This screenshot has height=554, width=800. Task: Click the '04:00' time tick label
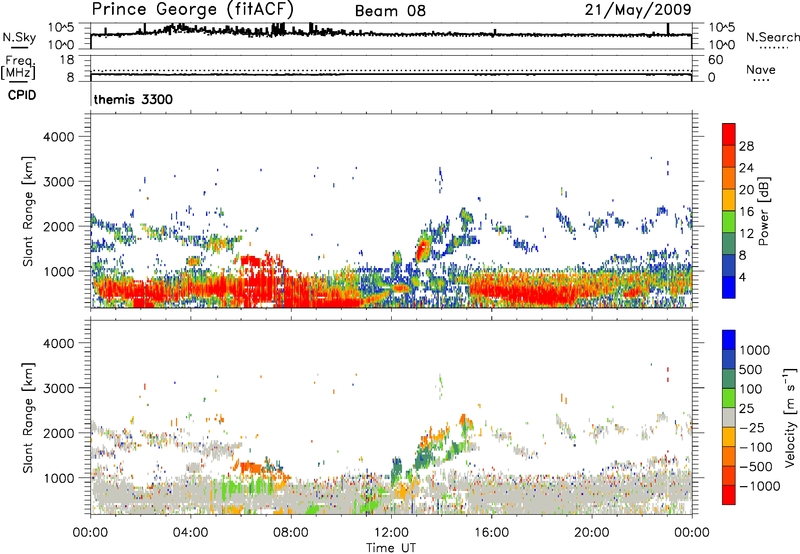(190, 533)
